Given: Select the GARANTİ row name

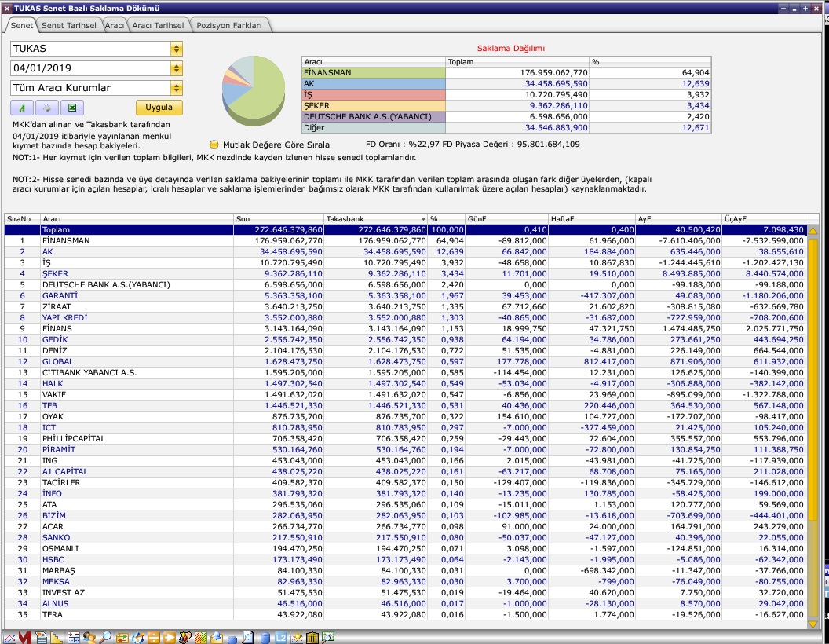Looking at the screenshot, I should point(60,296).
